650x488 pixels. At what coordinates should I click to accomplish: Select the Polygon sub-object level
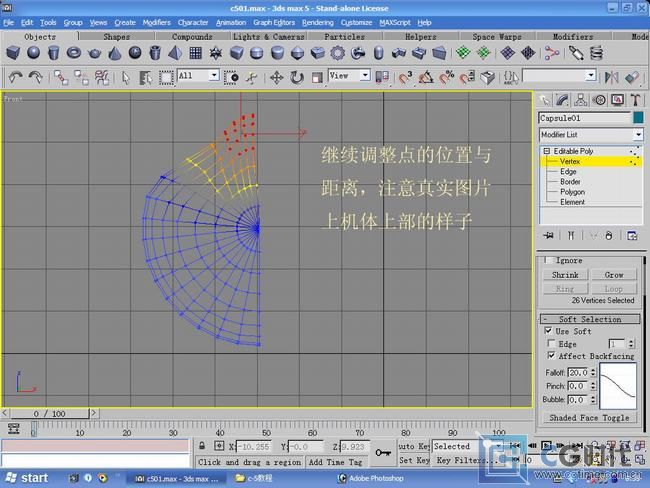pyautogui.click(x=572, y=192)
